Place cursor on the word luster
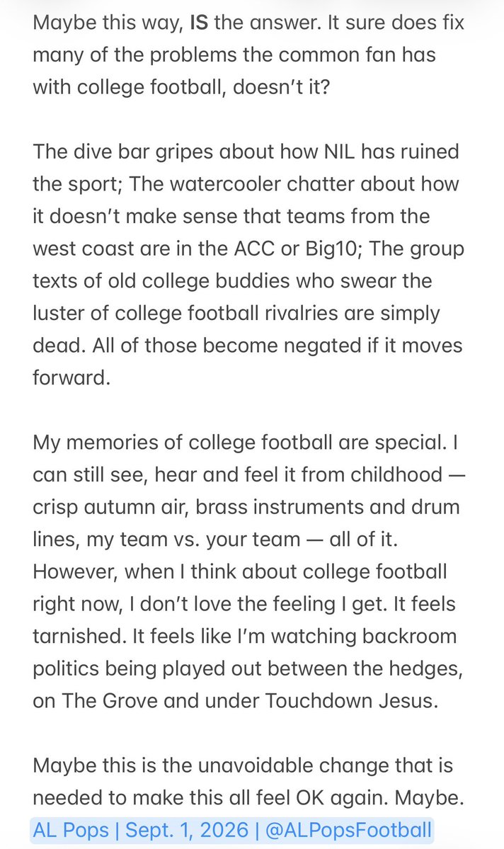 59,314
